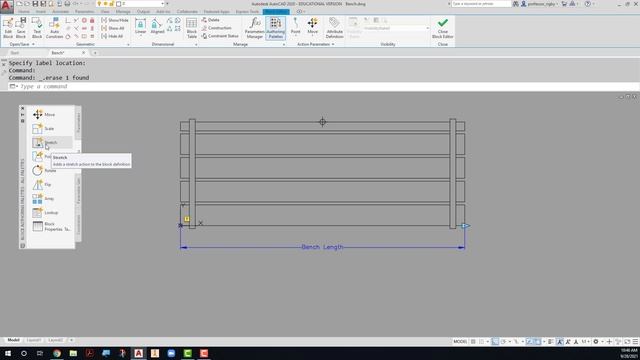Click the Auto Constrain ribbon icon
The image size is (640, 360).
[54, 28]
